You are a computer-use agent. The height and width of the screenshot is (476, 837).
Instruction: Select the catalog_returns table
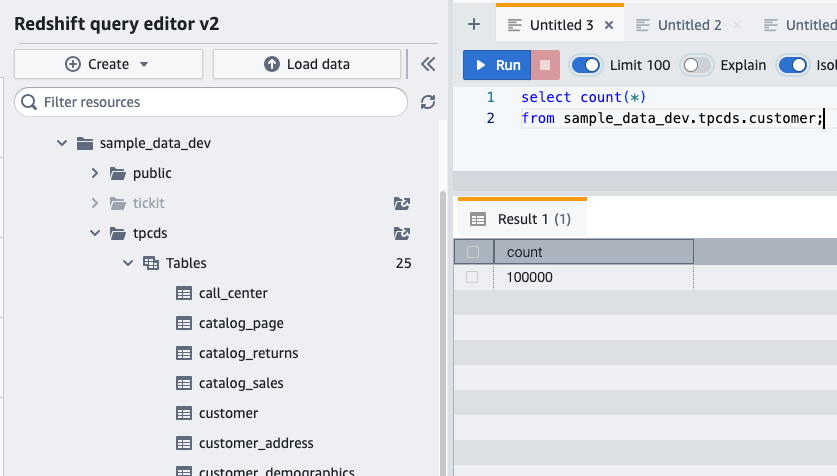pos(248,353)
